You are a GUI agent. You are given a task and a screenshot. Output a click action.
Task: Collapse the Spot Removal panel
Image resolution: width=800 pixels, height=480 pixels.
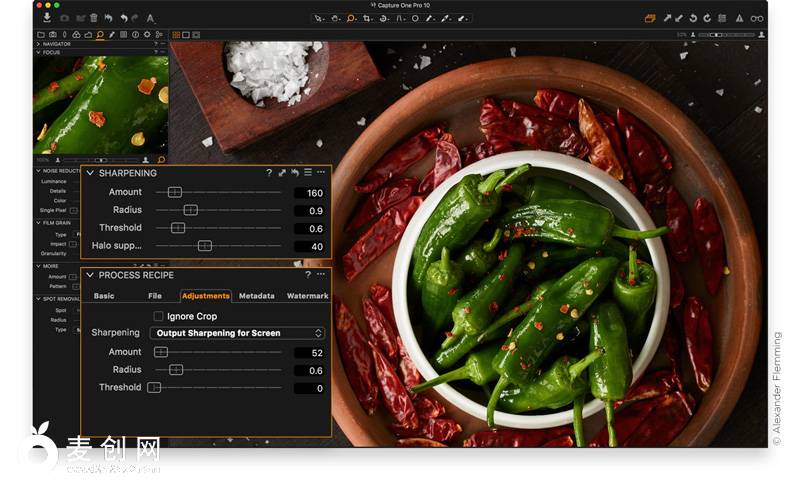tap(38, 299)
